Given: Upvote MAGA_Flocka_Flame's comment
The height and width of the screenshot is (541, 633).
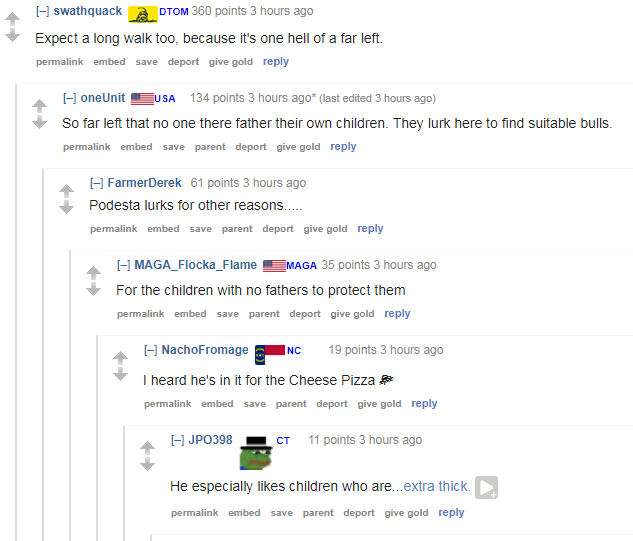Looking at the screenshot, I should (94, 273).
